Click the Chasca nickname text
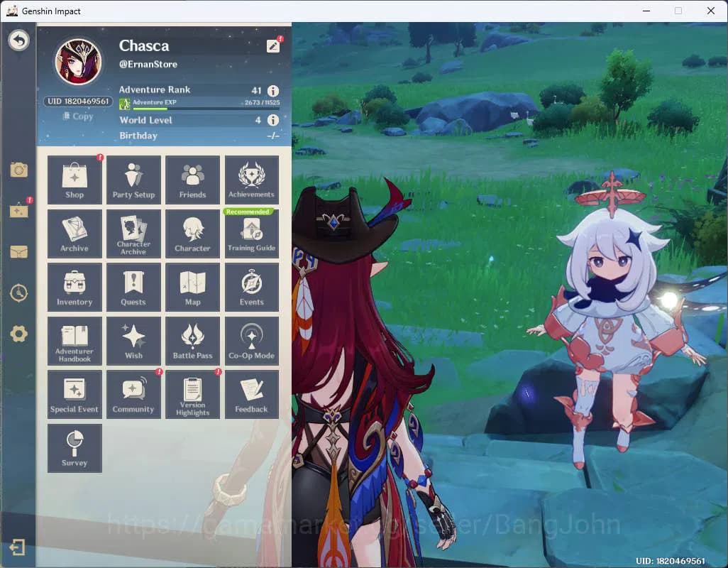Viewport: 728px width, 568px height. (144, 46)
